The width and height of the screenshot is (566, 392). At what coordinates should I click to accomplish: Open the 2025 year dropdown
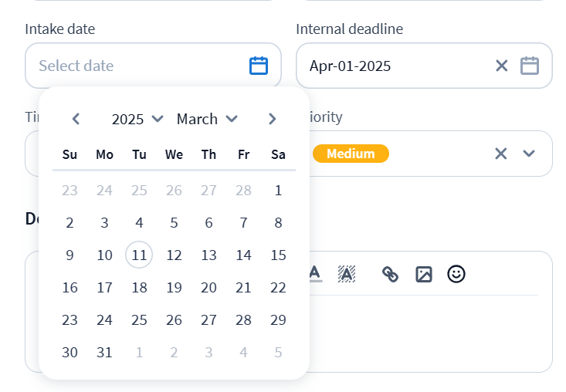[x=137, y=119]
